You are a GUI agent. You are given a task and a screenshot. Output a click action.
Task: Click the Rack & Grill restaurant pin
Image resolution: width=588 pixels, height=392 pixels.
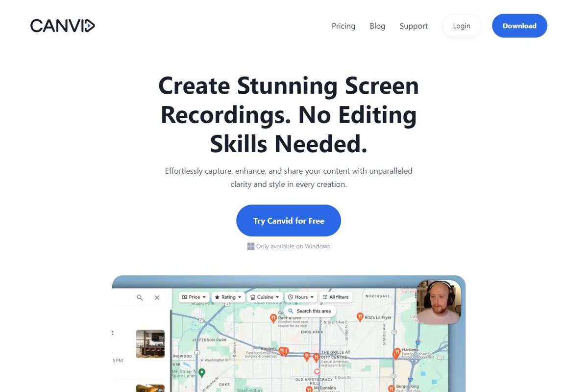click(273, 318)
